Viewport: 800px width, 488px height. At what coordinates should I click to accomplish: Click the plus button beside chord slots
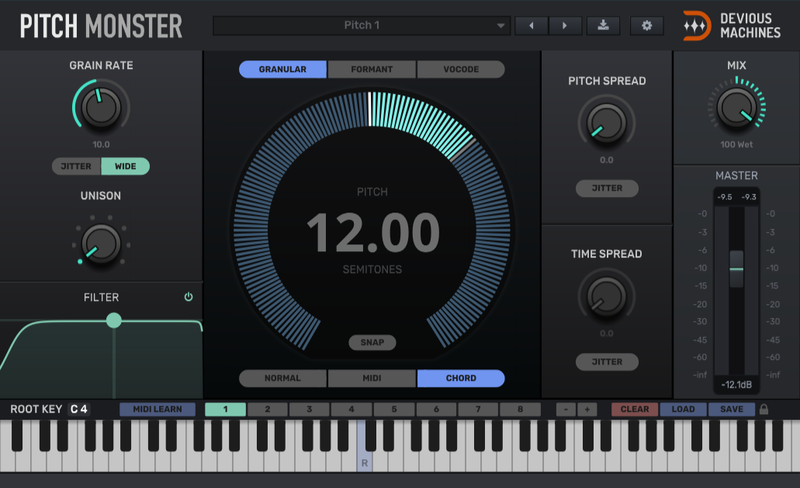coord(587,409)
